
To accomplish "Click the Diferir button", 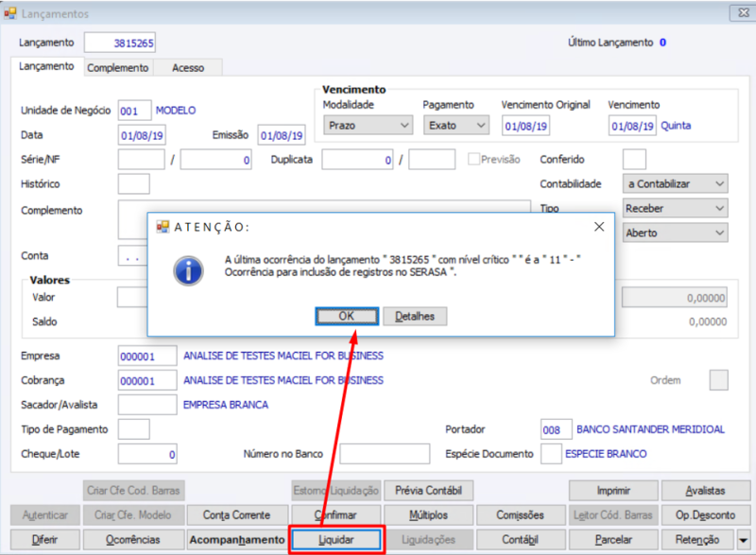I will [x=44, y=540].
